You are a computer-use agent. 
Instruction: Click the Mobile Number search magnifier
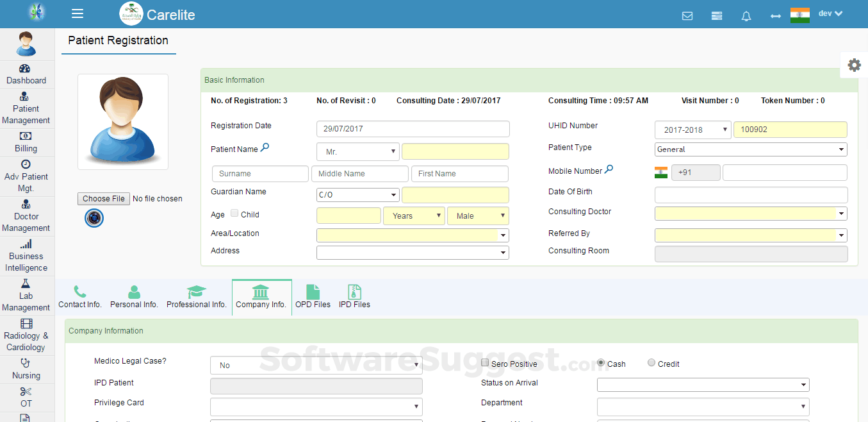[609, 169]
